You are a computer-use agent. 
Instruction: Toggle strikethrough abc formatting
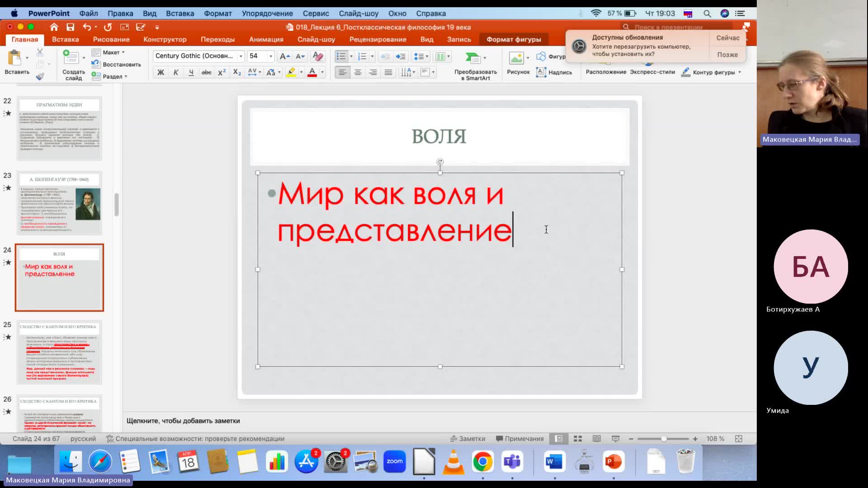tap(206, 72)
